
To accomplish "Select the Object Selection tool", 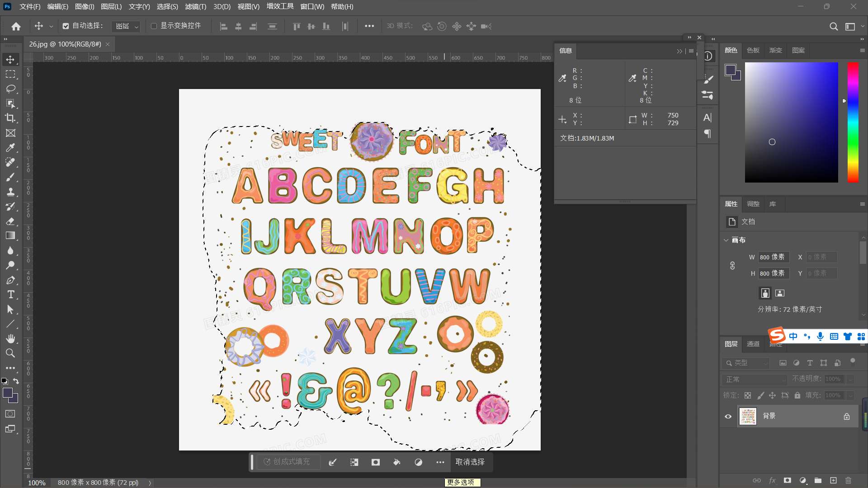I will tap(10, 103).
